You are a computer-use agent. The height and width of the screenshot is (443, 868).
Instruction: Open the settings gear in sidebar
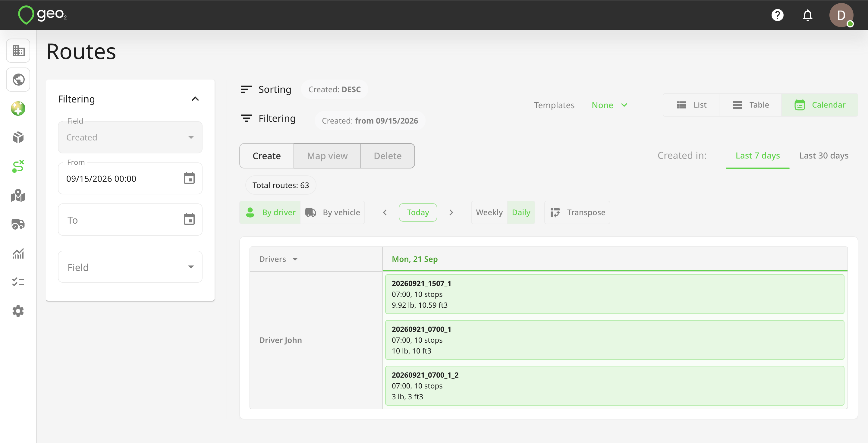pyautogui.click(x=18, y=311)
